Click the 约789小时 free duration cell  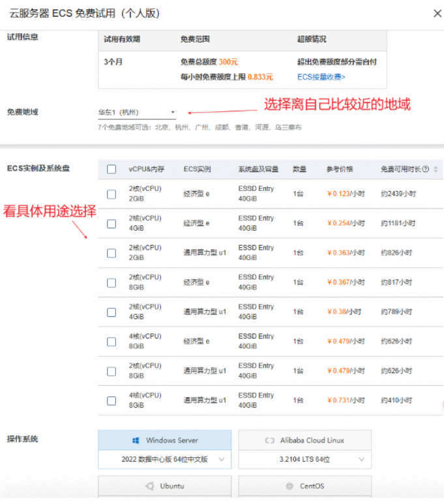396,312
